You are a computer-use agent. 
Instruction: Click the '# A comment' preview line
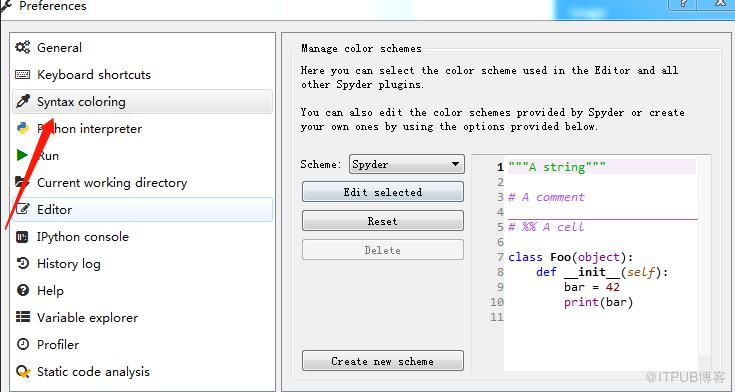[x=547, y=197]
